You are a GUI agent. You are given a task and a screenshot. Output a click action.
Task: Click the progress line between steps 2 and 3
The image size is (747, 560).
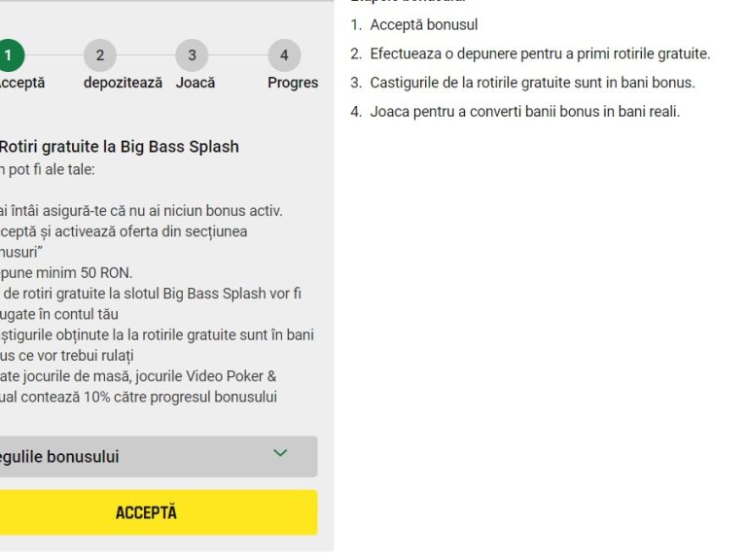tap(146, 55)
